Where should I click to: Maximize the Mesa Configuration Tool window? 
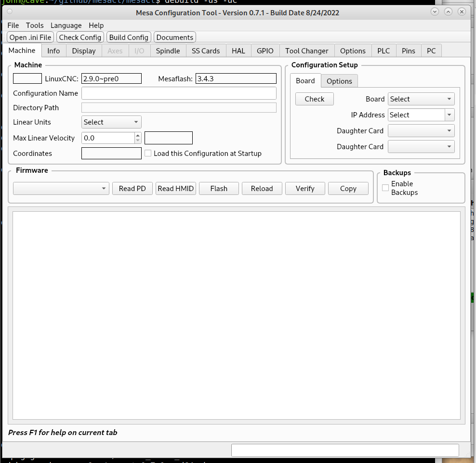(x=448, y=12)
